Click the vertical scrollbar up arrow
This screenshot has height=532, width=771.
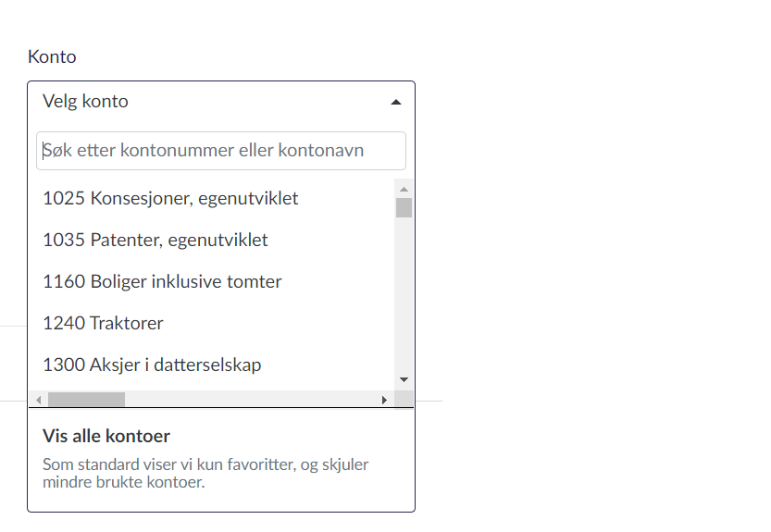point(404,189)
